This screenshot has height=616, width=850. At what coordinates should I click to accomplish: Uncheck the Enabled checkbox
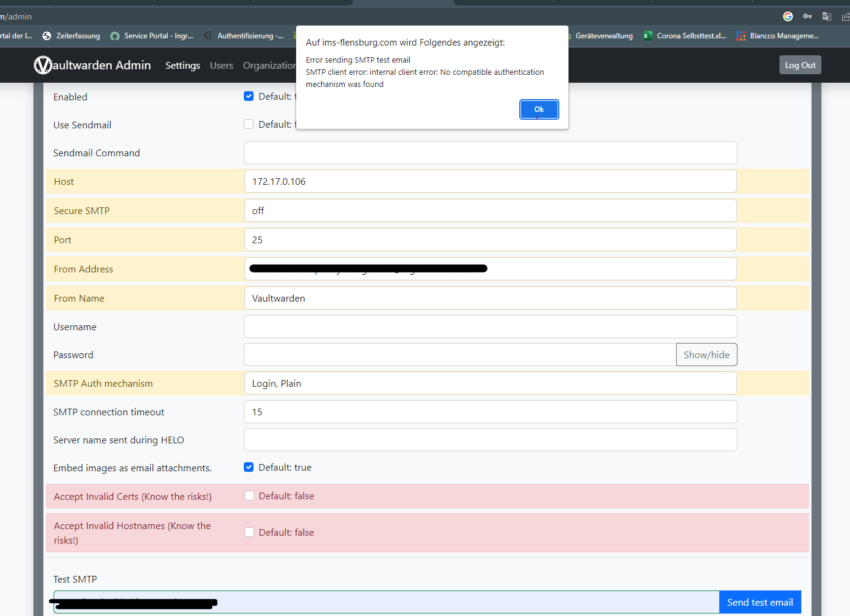(249, 96)
